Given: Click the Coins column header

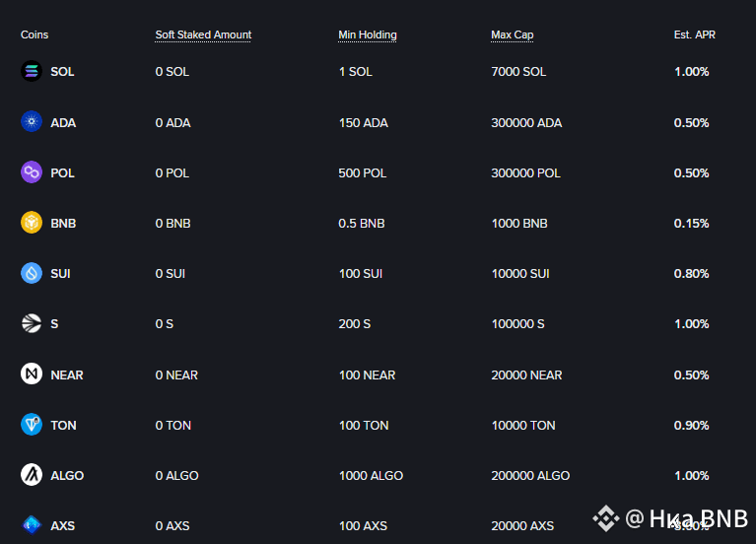Looking at the screenshot, I should 34,34.
